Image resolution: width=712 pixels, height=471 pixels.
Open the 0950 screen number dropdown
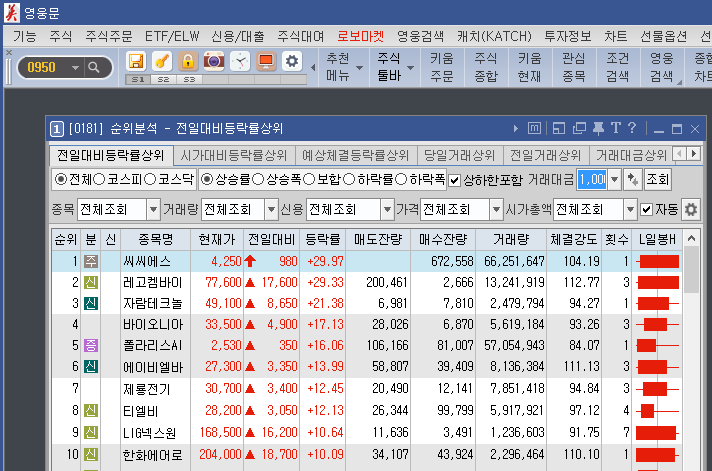[75, 68]
